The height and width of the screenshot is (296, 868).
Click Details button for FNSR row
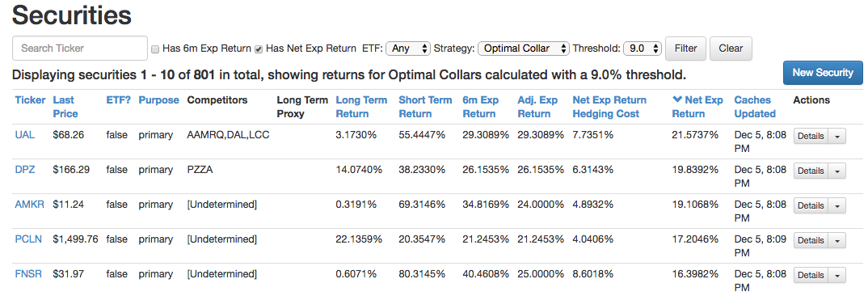811,276
